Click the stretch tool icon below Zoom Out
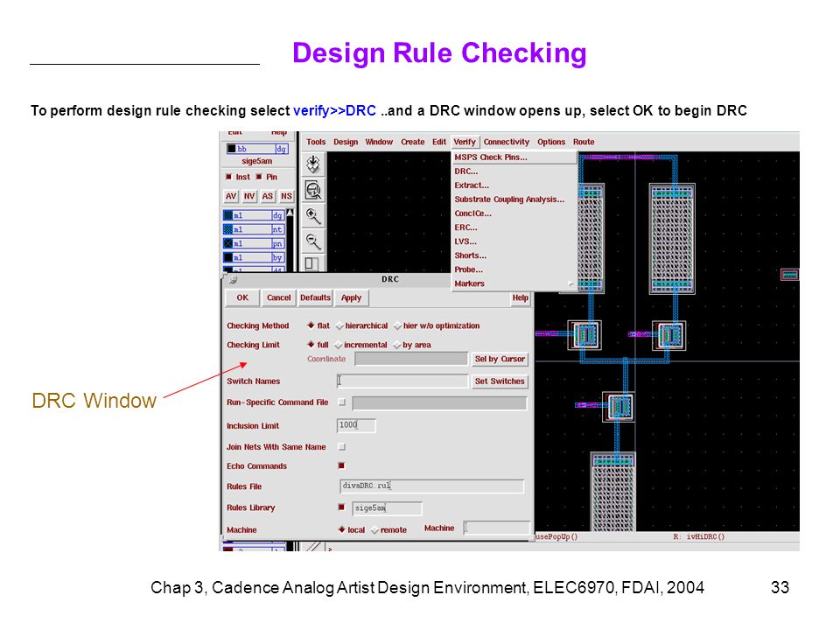This screenshot has height=630, width=840. click(x=312, y=264)
